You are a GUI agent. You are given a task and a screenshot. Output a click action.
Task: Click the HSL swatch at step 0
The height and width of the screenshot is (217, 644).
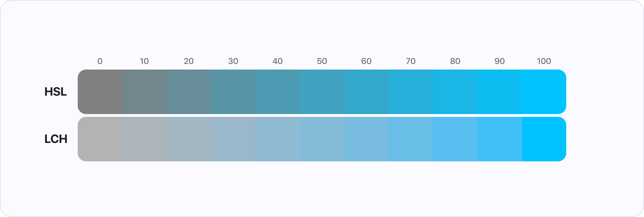(100, 92)
